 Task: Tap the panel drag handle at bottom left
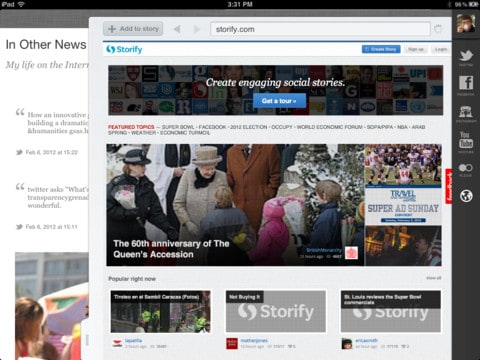(87, 340)
